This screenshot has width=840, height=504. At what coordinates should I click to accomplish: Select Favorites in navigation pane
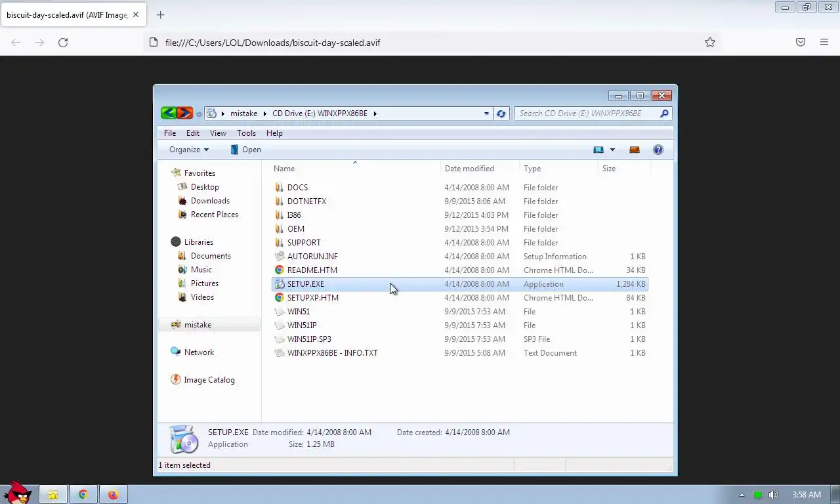(x=199, y=173)
